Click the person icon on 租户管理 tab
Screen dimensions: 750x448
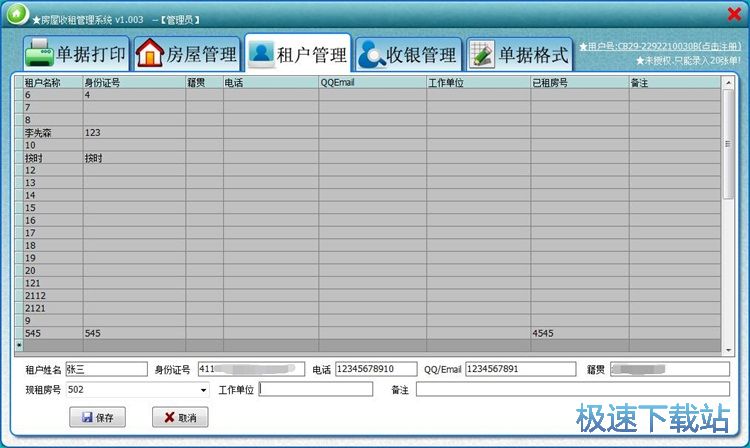[x=261, y=53]
